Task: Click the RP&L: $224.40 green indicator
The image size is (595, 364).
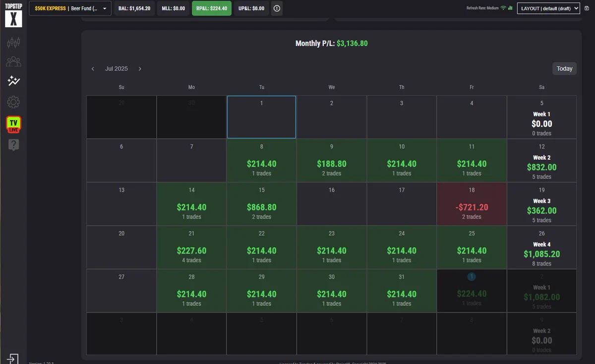Action: pos(212,8)
